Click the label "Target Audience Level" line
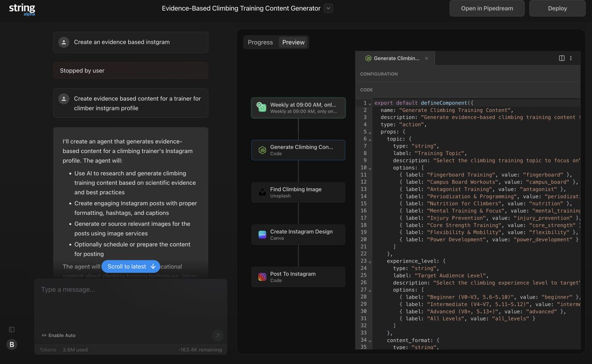The image size is (592, 364). 440,275
